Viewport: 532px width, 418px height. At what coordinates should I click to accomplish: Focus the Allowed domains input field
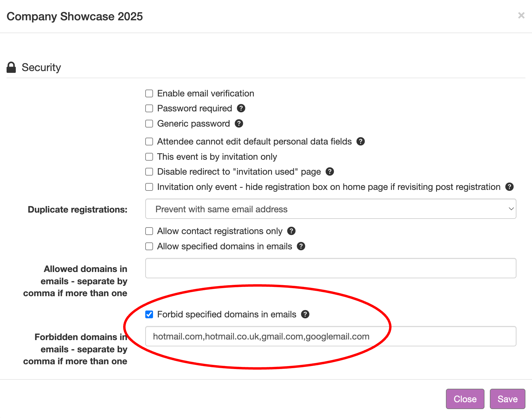coord(331,268)
